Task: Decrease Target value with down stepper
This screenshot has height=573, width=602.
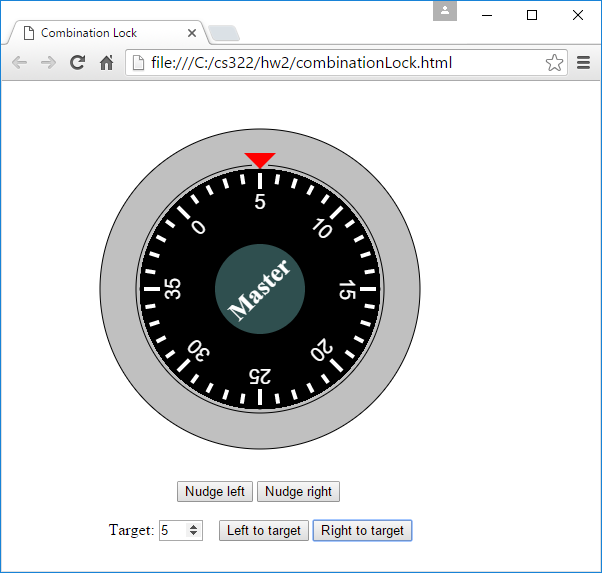Action: coord(194,534)
